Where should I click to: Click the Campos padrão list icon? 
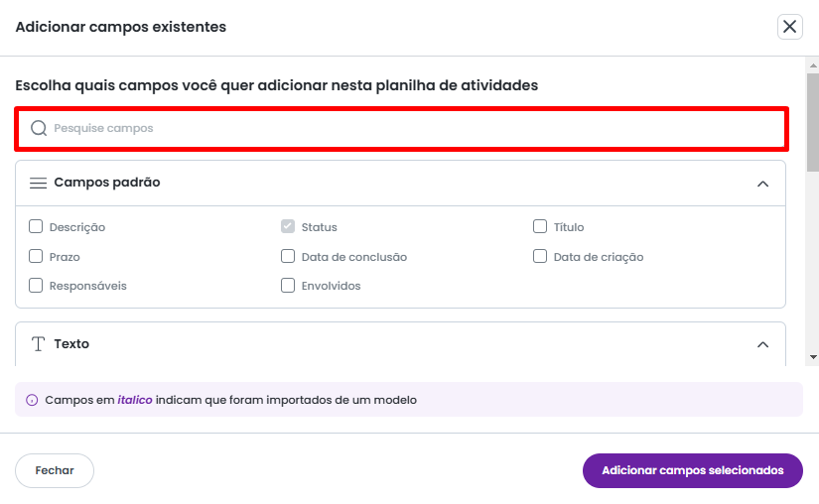[x=39, y=184]
